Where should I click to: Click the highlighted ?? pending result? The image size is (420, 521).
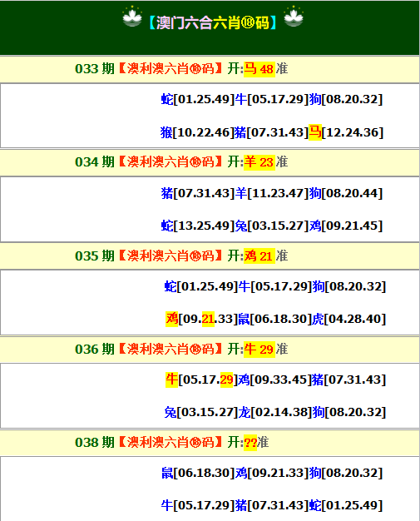pyautogui.click(x=250, y=443)
